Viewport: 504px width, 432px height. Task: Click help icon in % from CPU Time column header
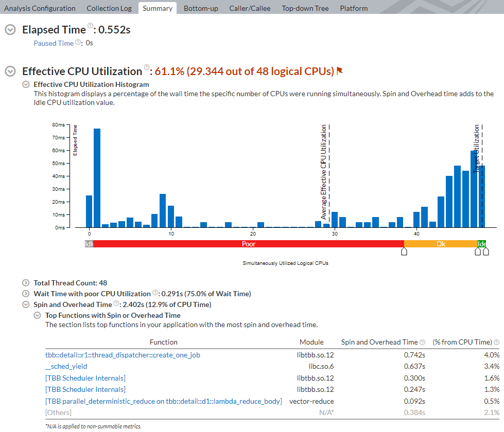point(496,343)
